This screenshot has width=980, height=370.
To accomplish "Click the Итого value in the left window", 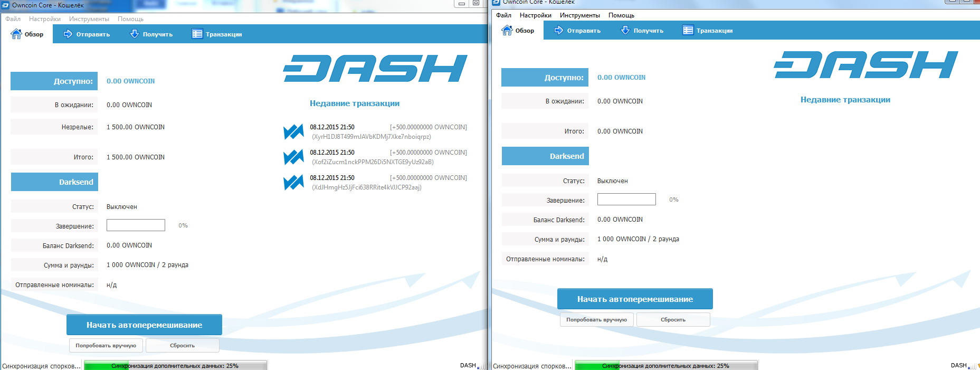I will (136, 157).
